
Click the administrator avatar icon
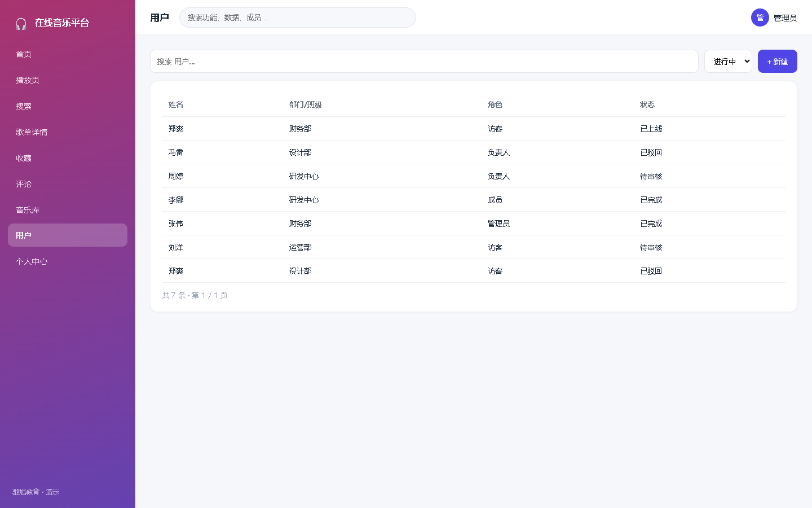[760, 17]
